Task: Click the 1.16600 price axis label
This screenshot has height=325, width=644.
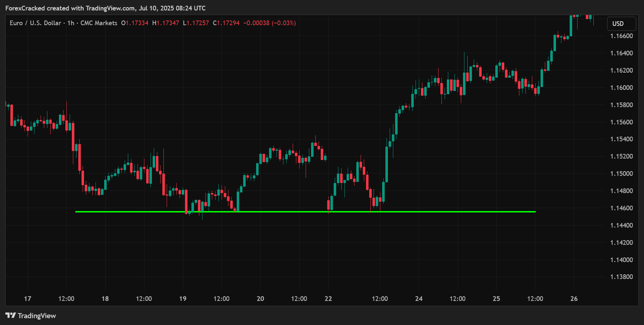Action: point(621,36)
